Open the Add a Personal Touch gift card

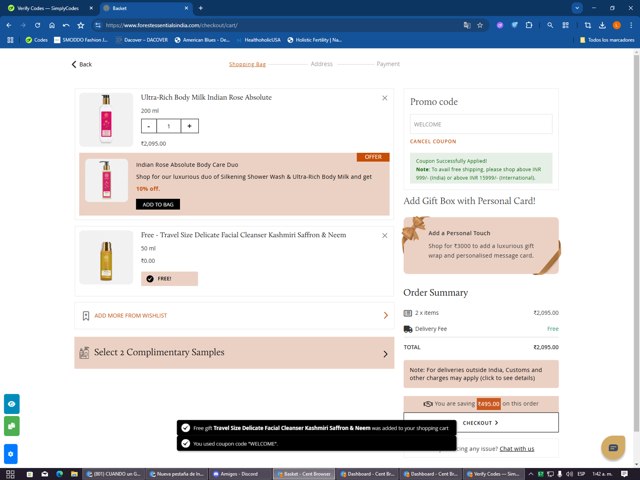(481, 245)
